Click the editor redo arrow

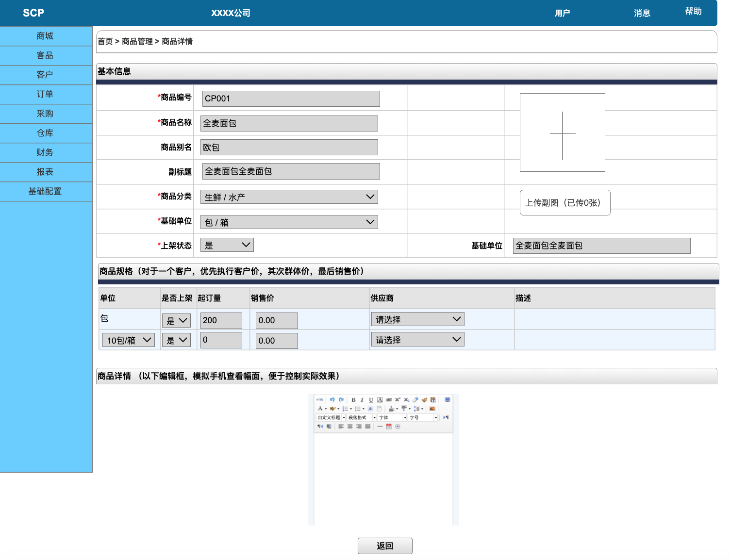coord(341,400)
